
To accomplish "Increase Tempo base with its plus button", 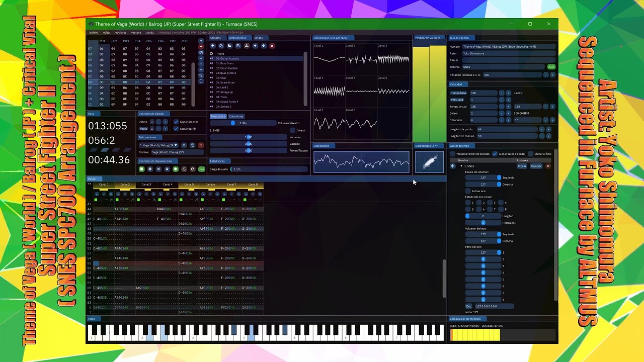I will click(509, 93).
